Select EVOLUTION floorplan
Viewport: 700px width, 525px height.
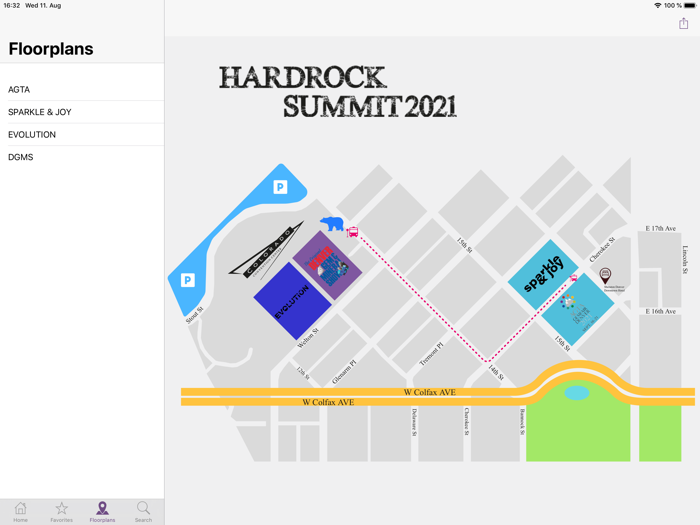point(82,134)
